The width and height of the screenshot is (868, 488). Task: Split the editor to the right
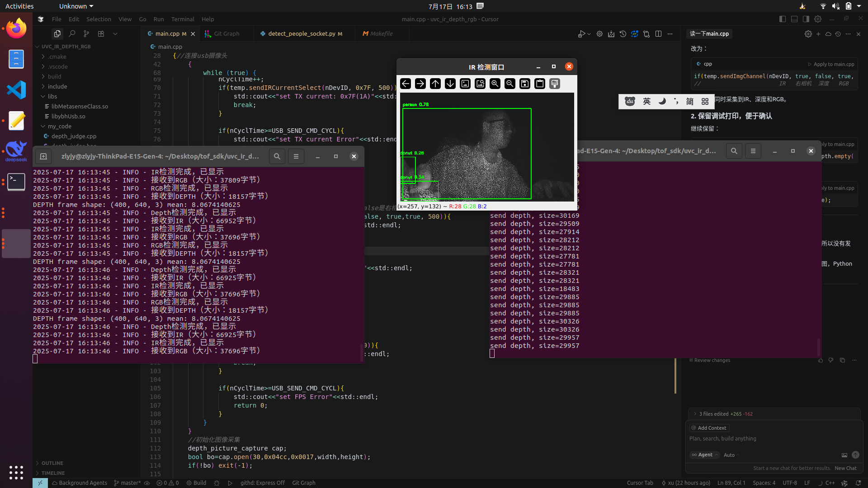tap(658, 34)
